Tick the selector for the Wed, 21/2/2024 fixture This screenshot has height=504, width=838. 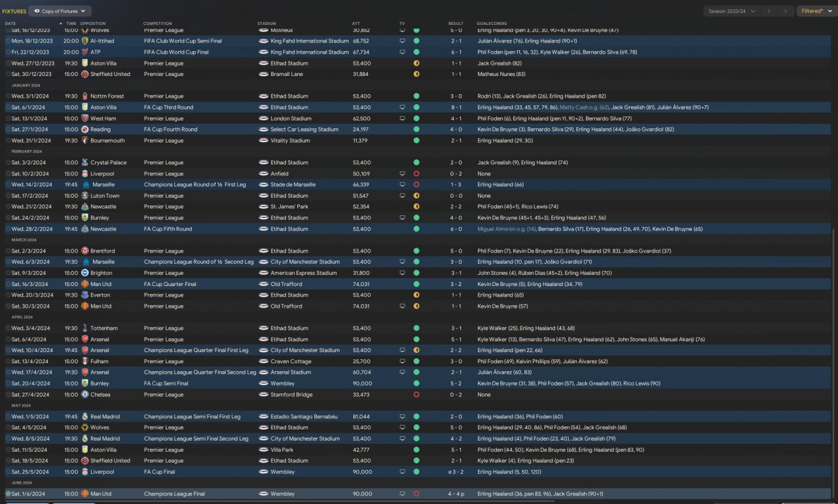[x=8, y=207]
